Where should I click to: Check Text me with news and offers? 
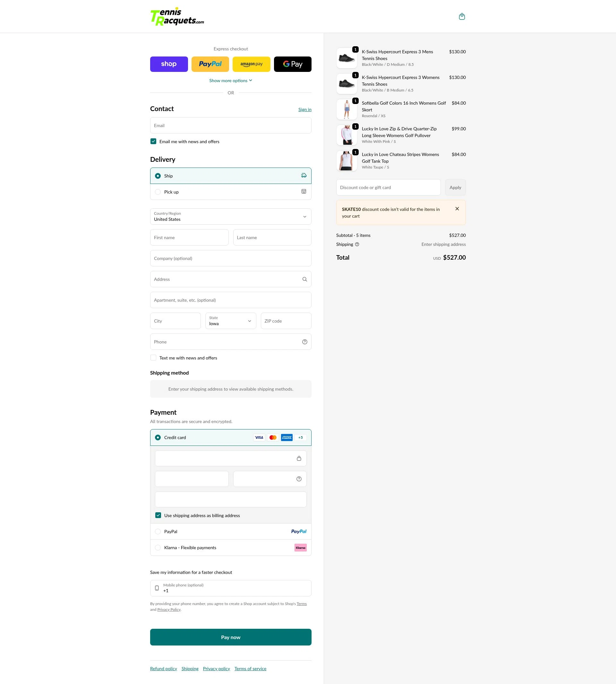click(x=153, y=358)
